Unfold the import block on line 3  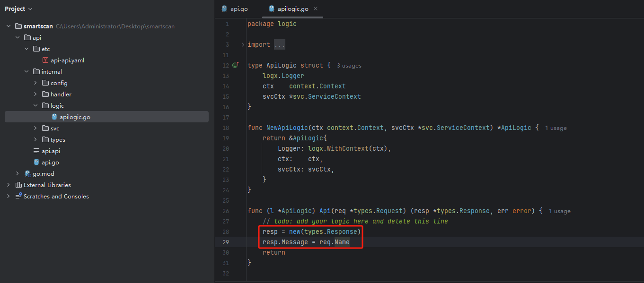point(243,45)
